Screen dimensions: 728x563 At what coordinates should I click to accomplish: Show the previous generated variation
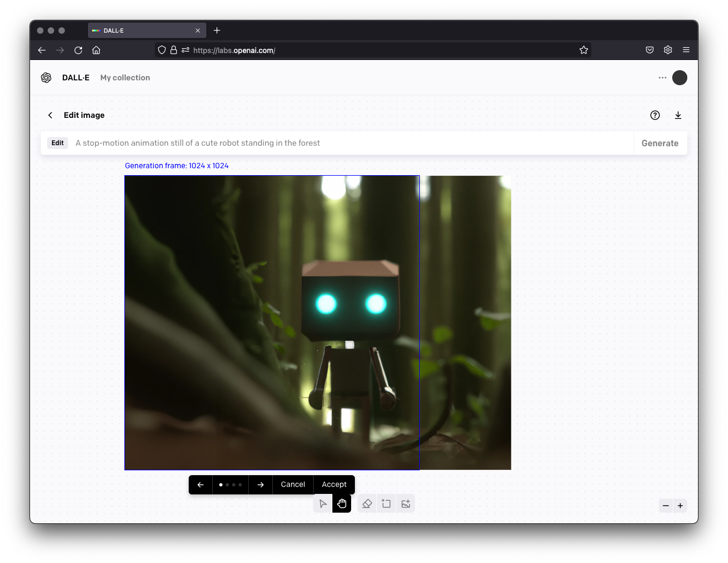[x=200, y=485]
